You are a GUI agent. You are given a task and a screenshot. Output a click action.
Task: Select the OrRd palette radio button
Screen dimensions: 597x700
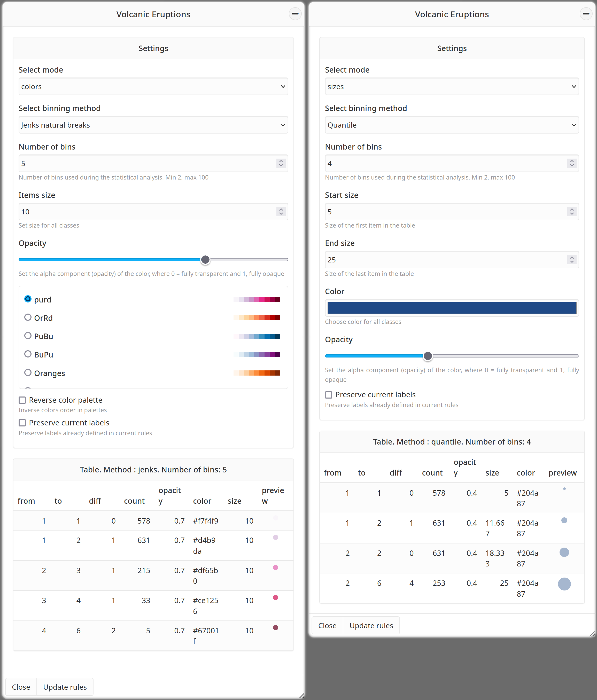pyautogui.click(x=28, y=317)
